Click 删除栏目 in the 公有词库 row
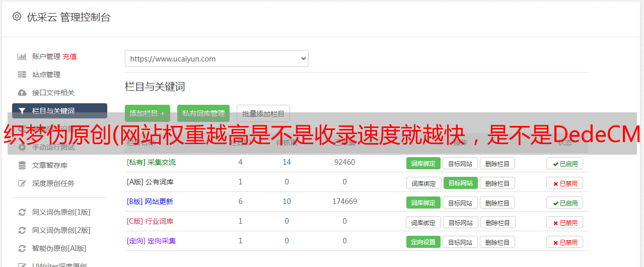644x267 pixels. click(x=497, y=183)
